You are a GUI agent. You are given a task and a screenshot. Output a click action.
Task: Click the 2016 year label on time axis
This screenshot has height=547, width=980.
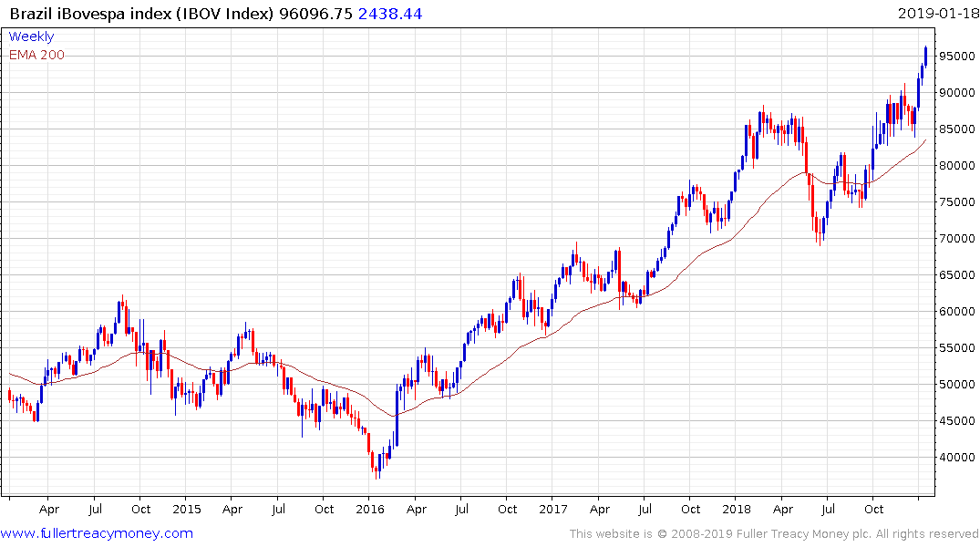pyautogui.click(x=369, y=509)
